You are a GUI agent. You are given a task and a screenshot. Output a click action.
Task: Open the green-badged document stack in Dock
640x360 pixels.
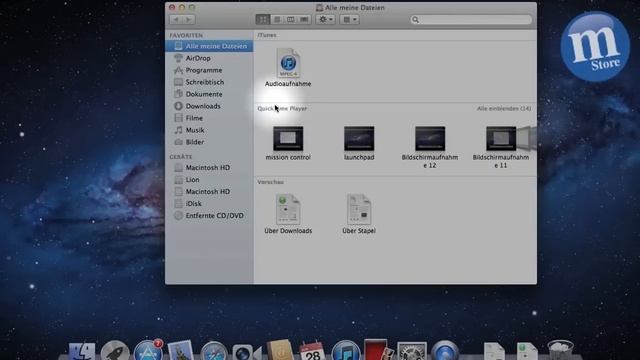(527, 352)
